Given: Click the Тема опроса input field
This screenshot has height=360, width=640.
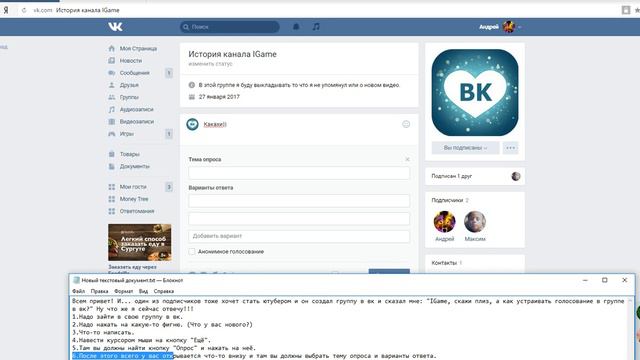Looking at the screenshot, I should 299,173.
